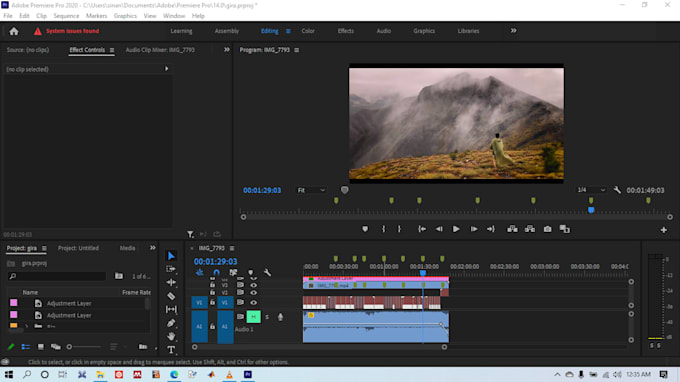The image size is (680, 382).
Task: Click the Lift button
Action: pos(512,229)
